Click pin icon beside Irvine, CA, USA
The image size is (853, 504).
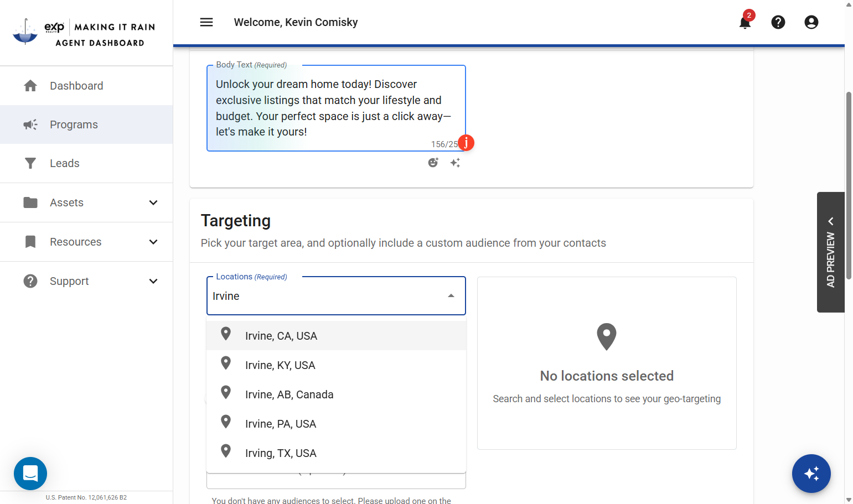(226, 334)
